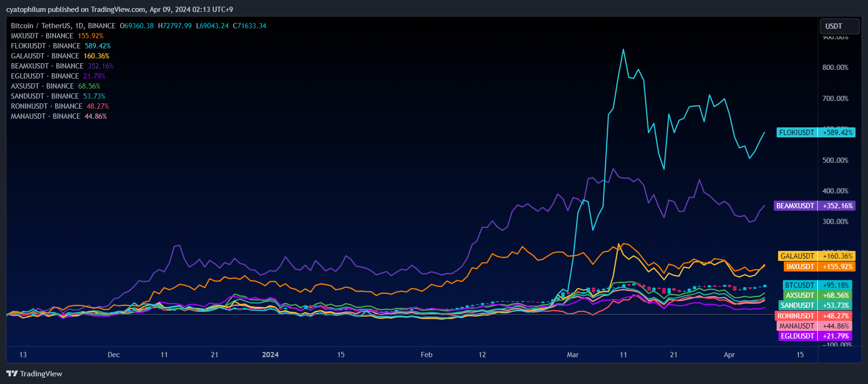Click the Mar label on time axis
This screenshot has height=384, width=868.
tap(573, 355)
